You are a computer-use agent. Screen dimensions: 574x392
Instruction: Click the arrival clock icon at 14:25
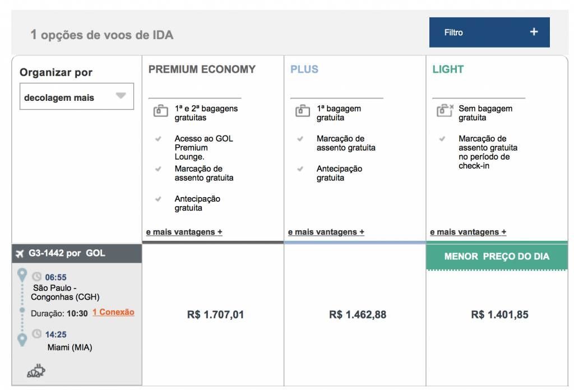tap(37, 334)
